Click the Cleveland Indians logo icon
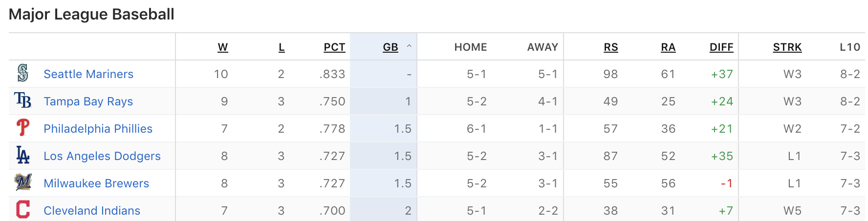Screen dimensions: 868x221 22,210
